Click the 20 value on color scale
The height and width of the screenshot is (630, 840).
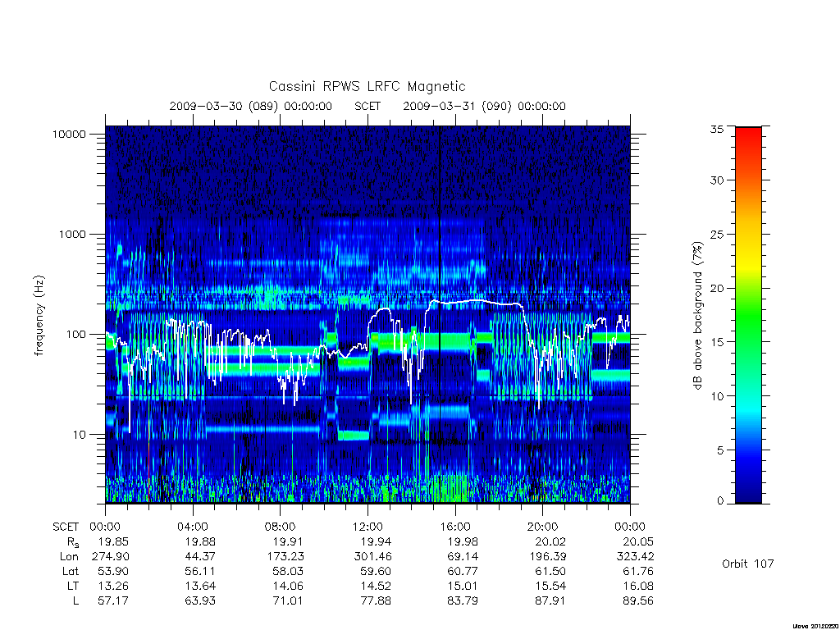coord(716,288)
